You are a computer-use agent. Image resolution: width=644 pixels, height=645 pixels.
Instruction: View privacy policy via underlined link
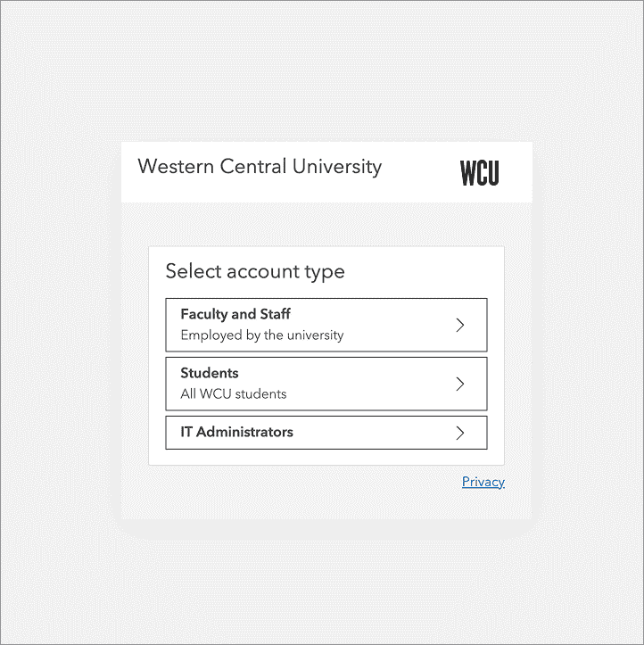(483, 482)
